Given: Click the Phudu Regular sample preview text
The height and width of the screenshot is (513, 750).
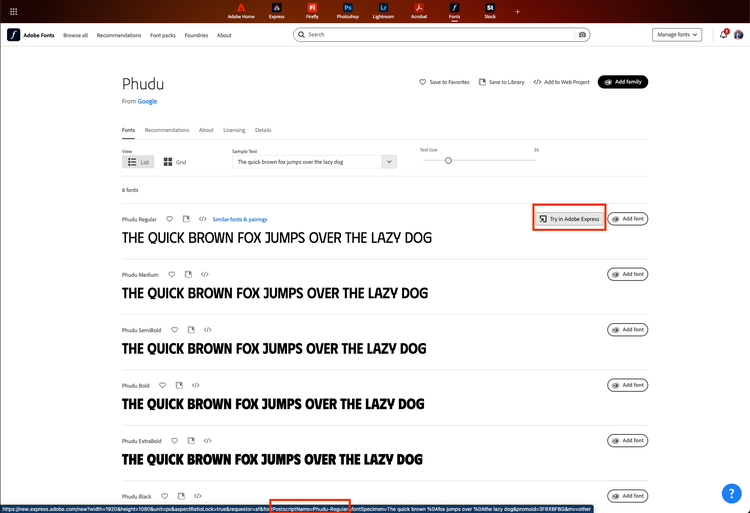Looking at the screenshot, I should (276, 238).
